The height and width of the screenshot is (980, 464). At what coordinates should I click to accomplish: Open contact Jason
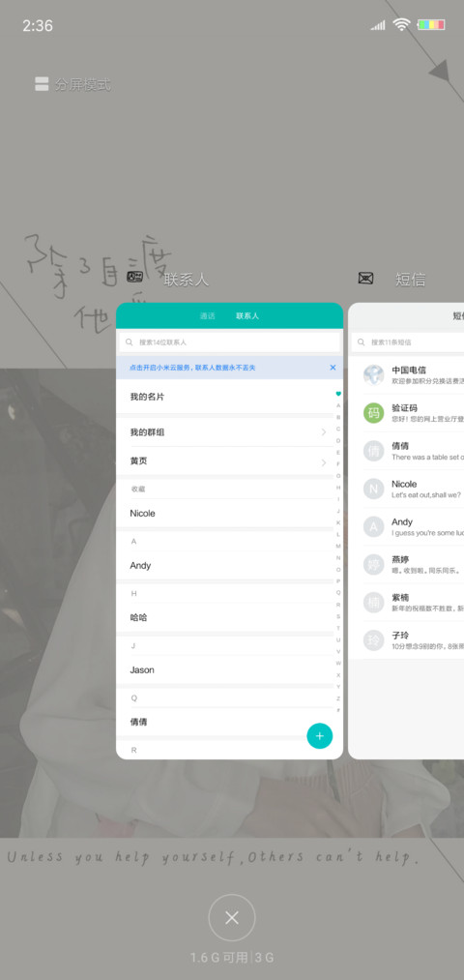pos(225,670)
